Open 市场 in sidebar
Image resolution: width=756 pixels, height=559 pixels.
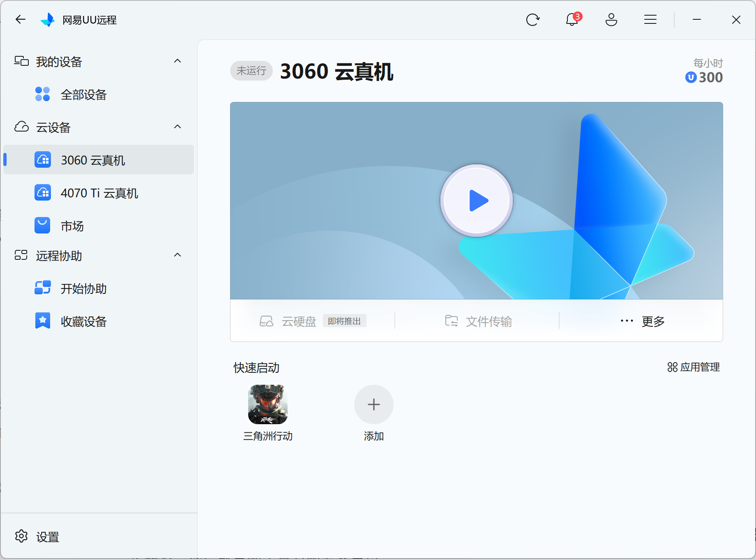[x=99, y=225]
